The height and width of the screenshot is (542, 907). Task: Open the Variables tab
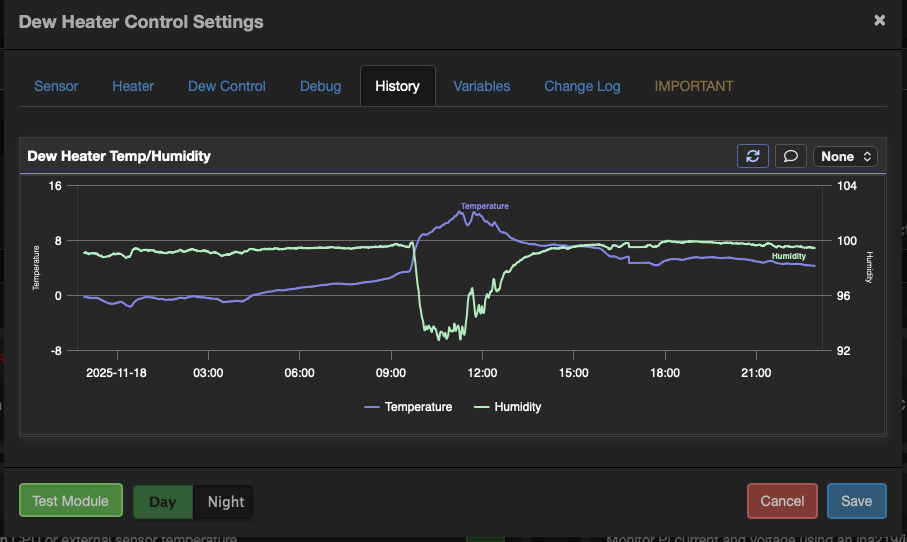coord(481,86)
